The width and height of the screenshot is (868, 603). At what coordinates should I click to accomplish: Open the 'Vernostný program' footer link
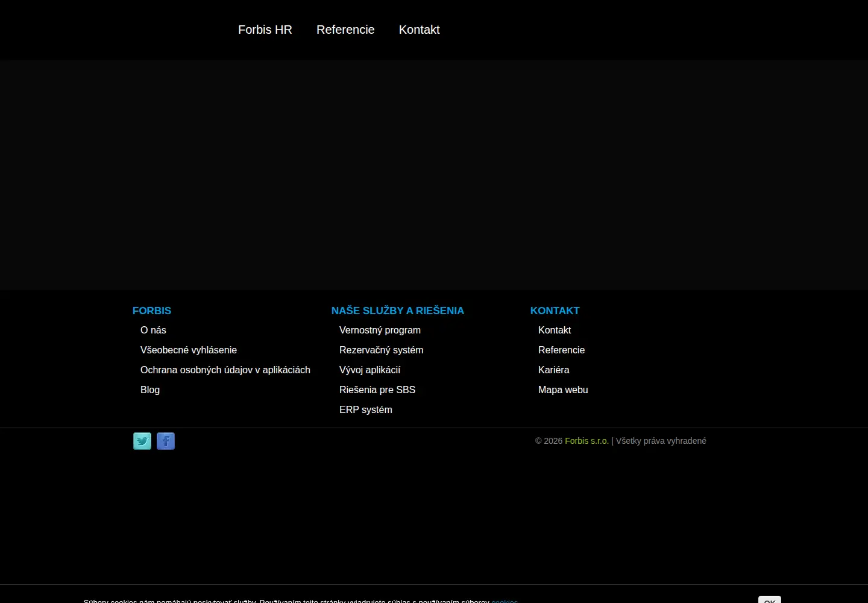pos(380,330)
